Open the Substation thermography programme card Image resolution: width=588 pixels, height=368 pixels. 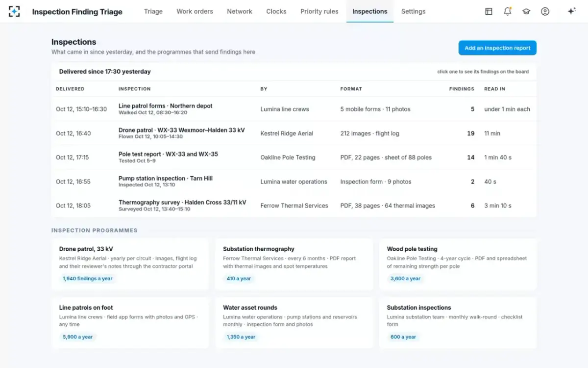tap(294, 264)
